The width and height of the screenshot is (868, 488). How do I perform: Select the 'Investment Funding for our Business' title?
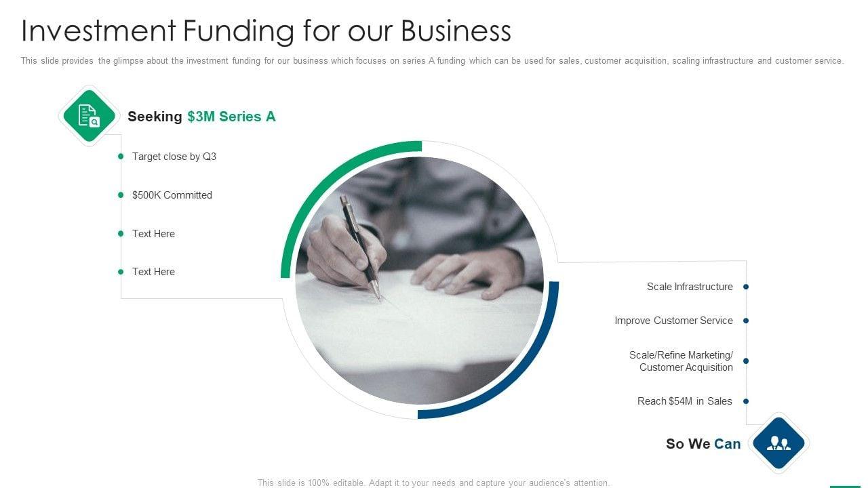click(266, 31)
